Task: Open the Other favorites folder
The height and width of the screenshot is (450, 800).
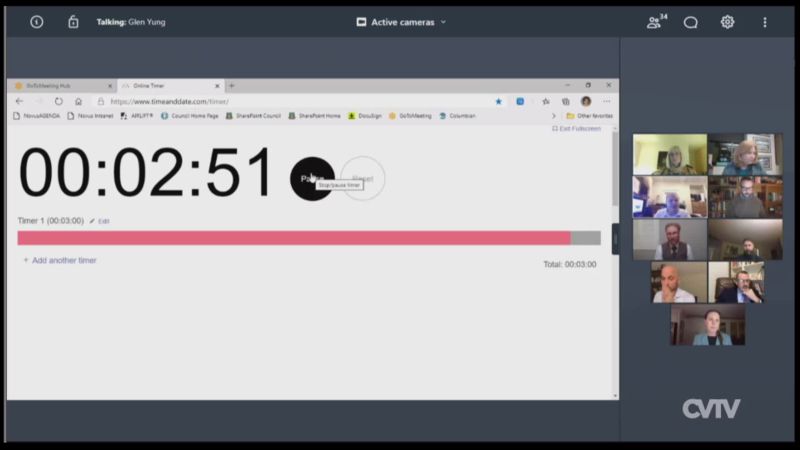Action: click(590, 116)
